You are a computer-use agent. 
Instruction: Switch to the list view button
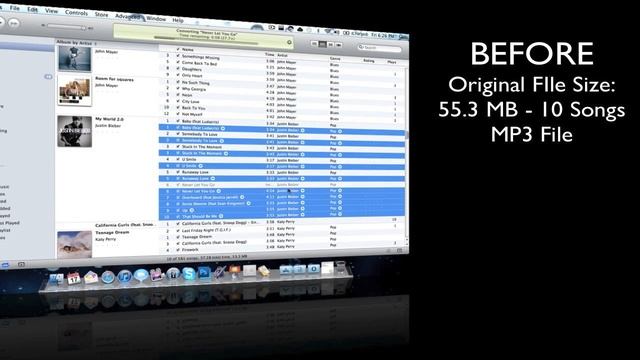314,44
